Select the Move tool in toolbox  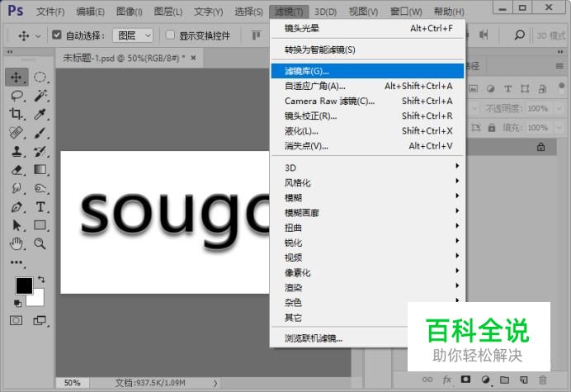(17, 78)
